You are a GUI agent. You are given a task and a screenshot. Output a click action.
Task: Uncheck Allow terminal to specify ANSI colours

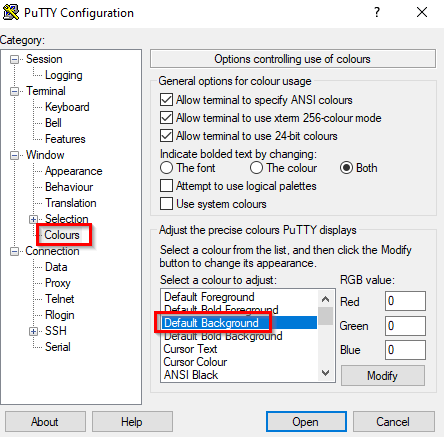coord(166,100)
